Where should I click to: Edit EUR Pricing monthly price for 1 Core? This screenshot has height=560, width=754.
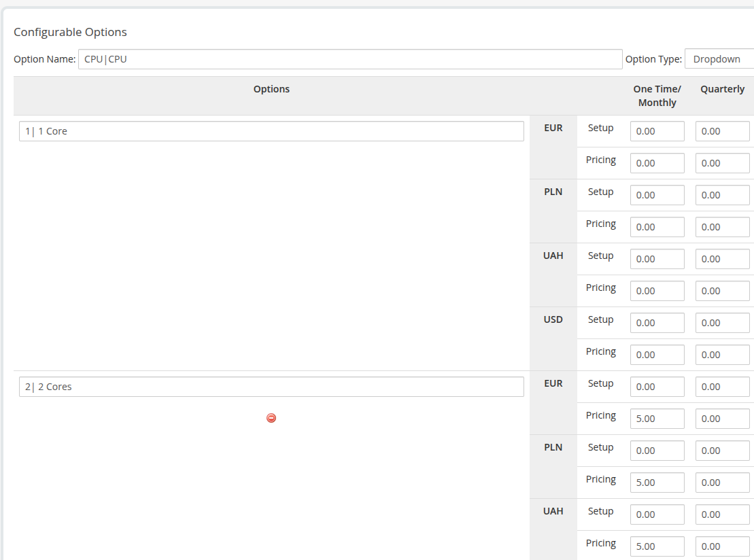point(657,162)
